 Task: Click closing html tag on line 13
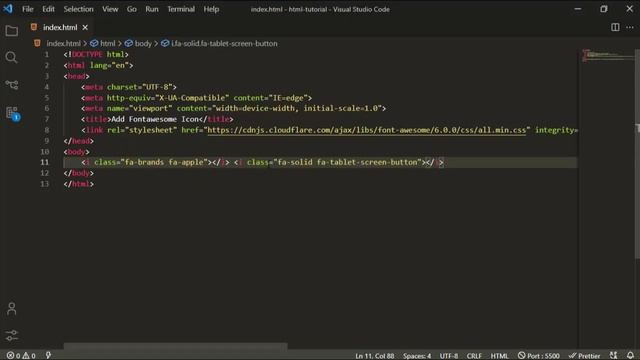(x=79, y=184)
